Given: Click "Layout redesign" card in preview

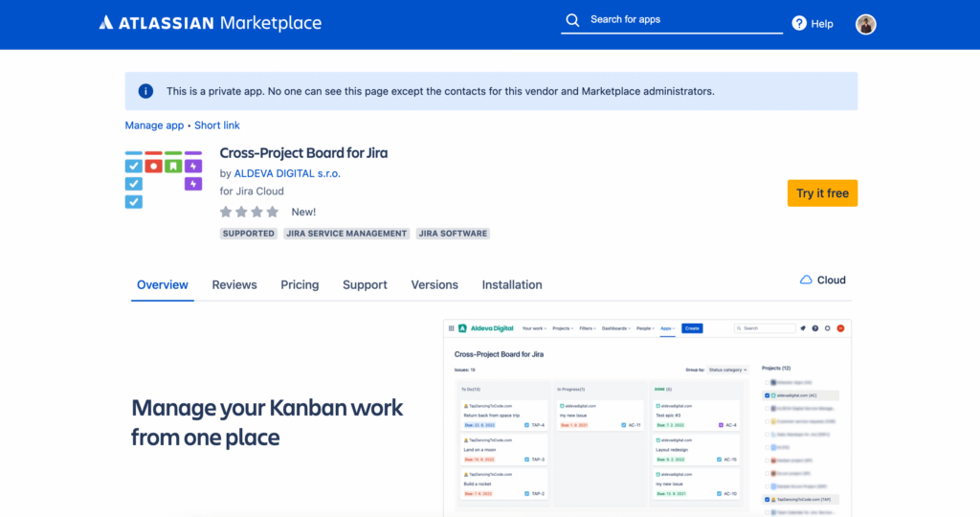Looking at the screenshot, I should 696,450.
